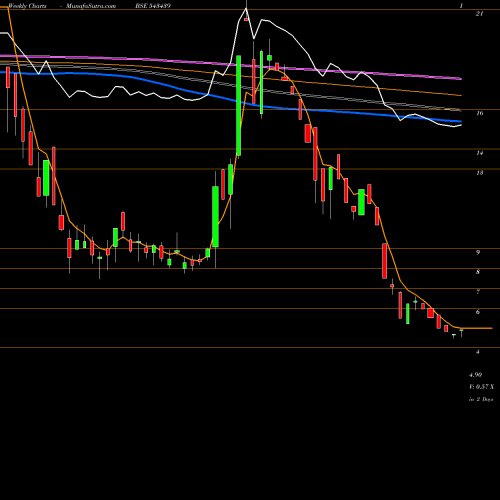This screenshot has height=500, width=500.
Task: Select the price axis label 14
Action: pyautogui.click(x=479, y=153)
